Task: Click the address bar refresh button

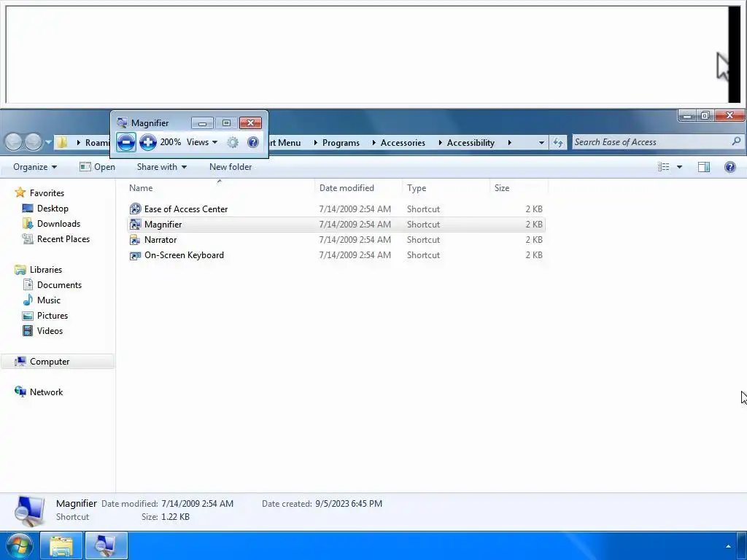Action: tap(558, 142)
